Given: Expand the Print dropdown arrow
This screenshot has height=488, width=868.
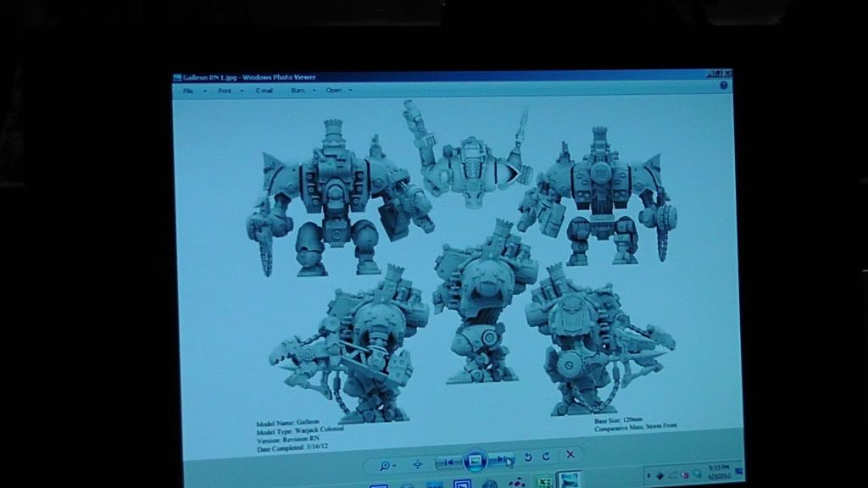Looking at the screenshot, I should click(242, 91).
